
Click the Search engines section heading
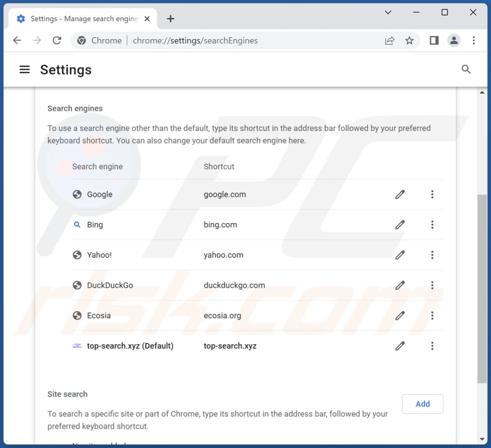(x=75, y=108)
